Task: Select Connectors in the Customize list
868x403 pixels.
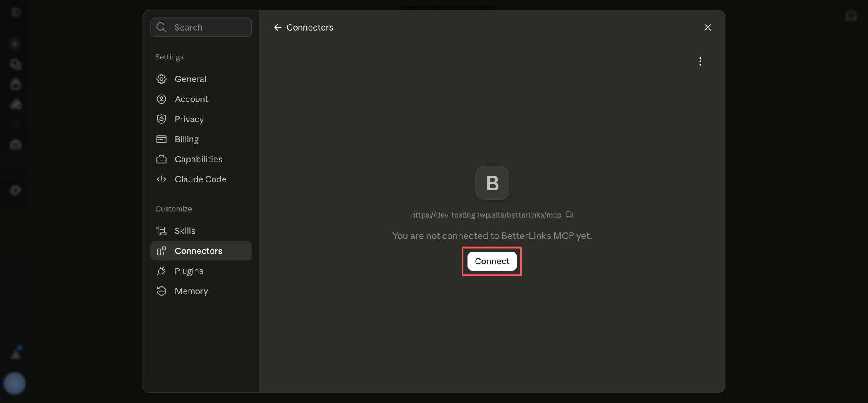Action: coord(201,251)
